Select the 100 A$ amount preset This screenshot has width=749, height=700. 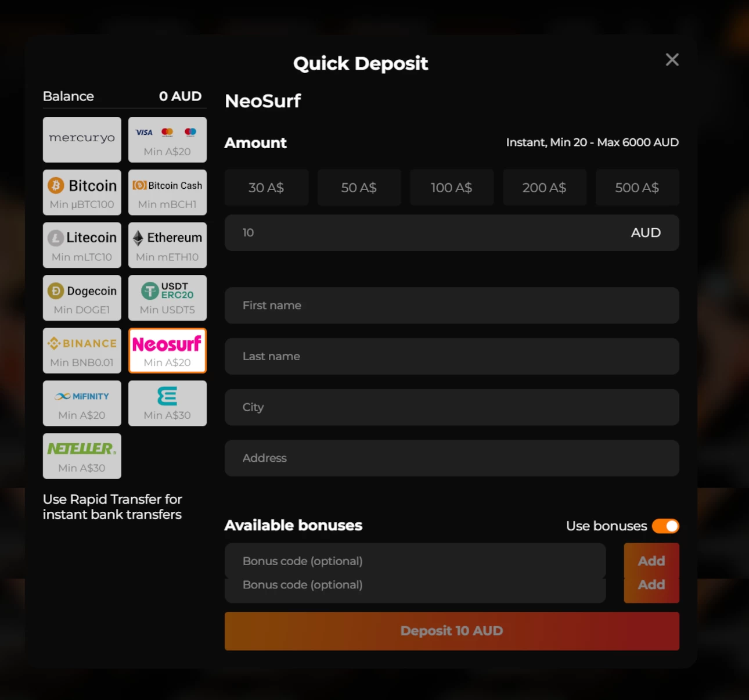(x=452, y=188)
